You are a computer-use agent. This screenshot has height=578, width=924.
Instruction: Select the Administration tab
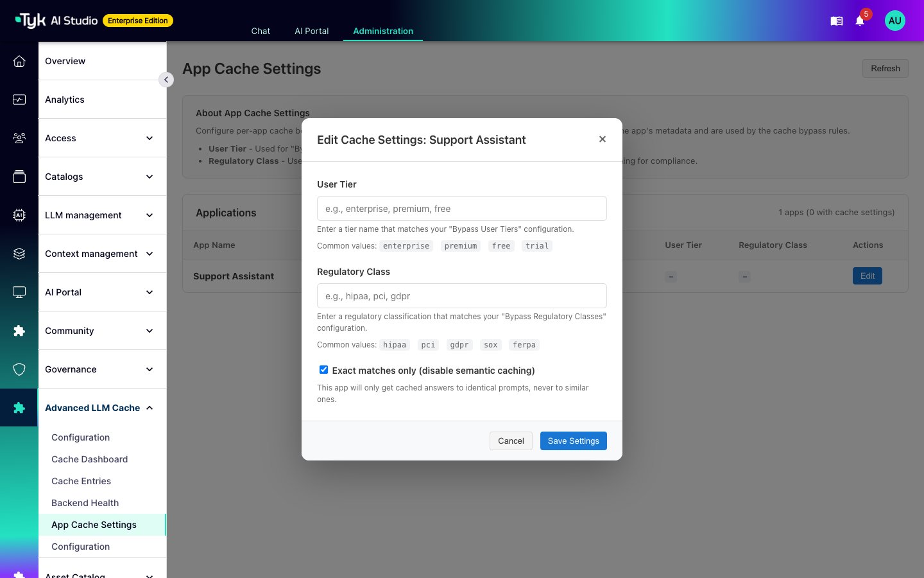[383, 31]
